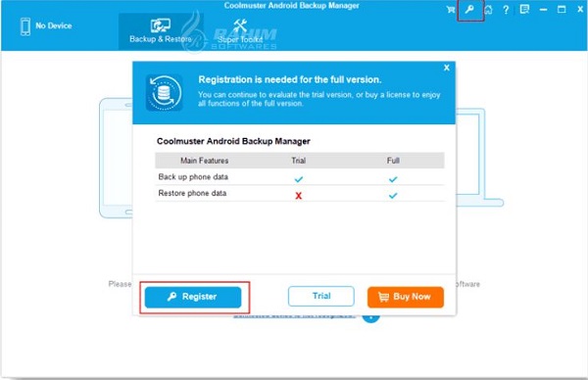Image resolution: width=588 pixels, height=380 pixels.
Task: Click the Full checkmark for Back up phone data
Action: [x=393, y=179]
